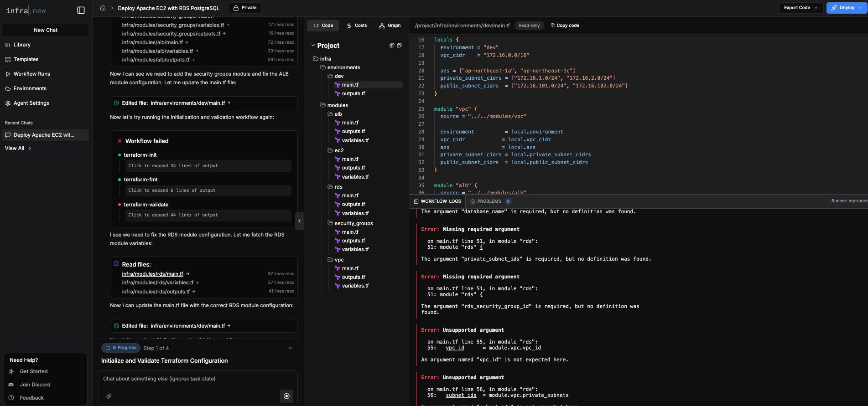Switch to the Graph tab

(390, 26)
